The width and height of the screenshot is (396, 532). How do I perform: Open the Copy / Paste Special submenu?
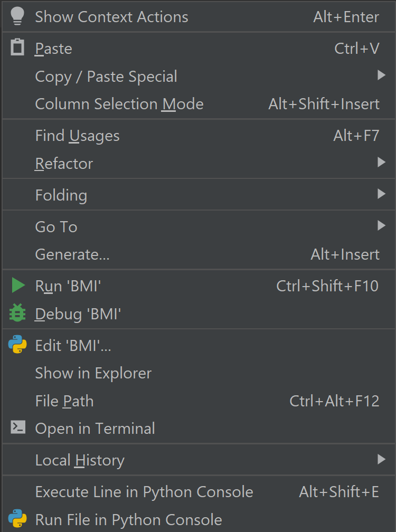click(106, 76)
